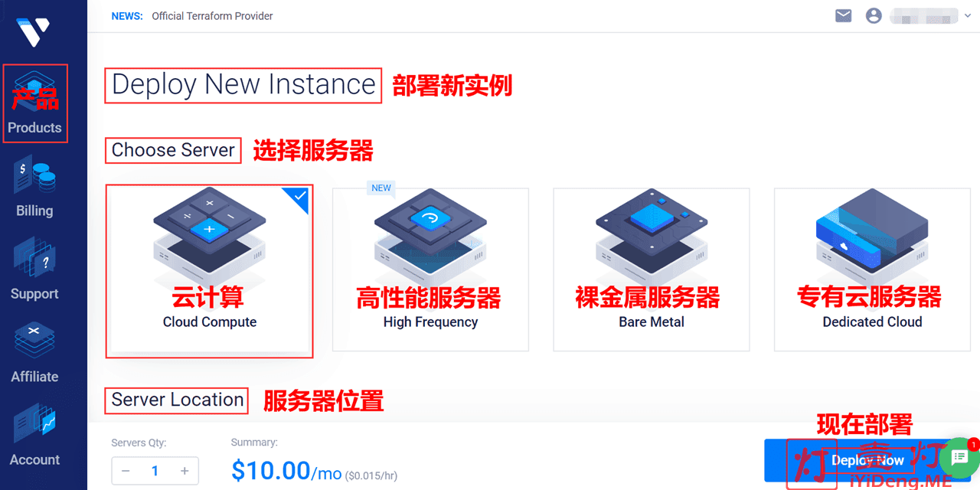Select the High Frequency server option
Image resolution: width=980 pixels, height=490 pixels.
coord(430,270)
